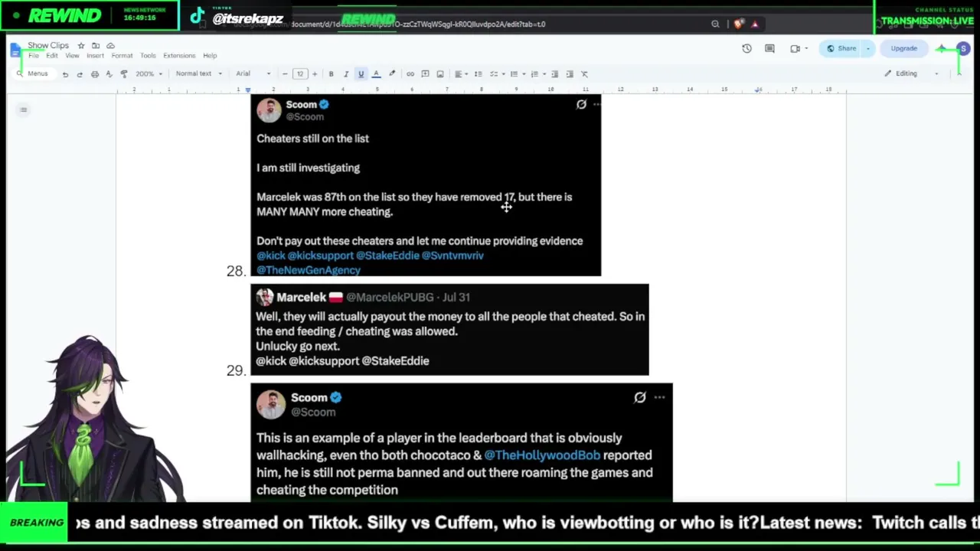Open the 200% zoom dropdown
Screen dimensions: 980x551
(148, 74)
